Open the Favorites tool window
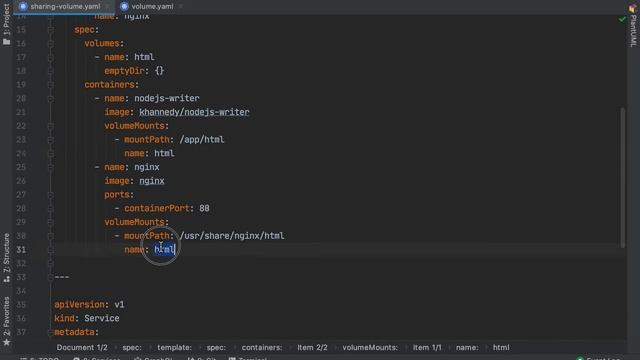This screenshot has height=360, width=640. [x=7, y=321]
